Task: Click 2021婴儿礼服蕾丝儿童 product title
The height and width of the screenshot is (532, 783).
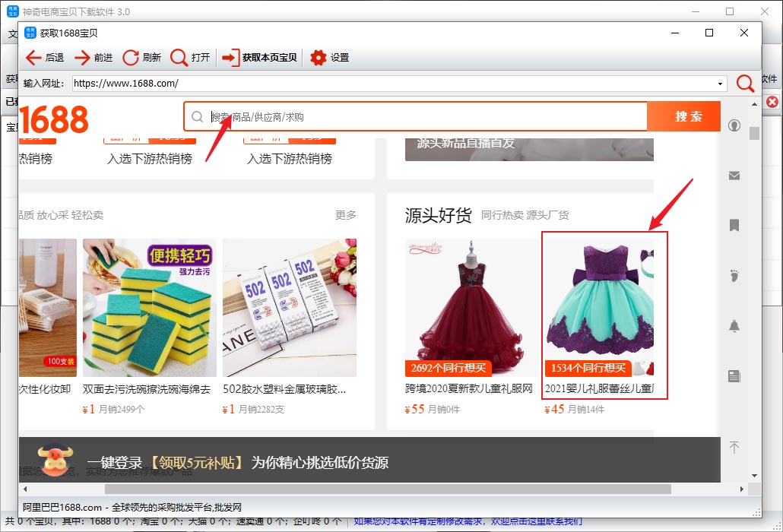Action: pos(599,389)
